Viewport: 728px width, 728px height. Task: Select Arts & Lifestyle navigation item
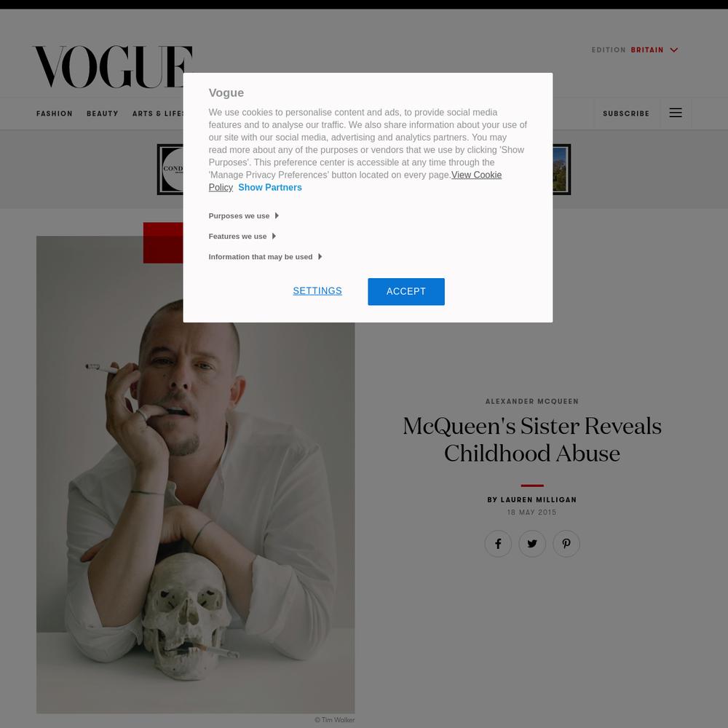coord(157,114)
